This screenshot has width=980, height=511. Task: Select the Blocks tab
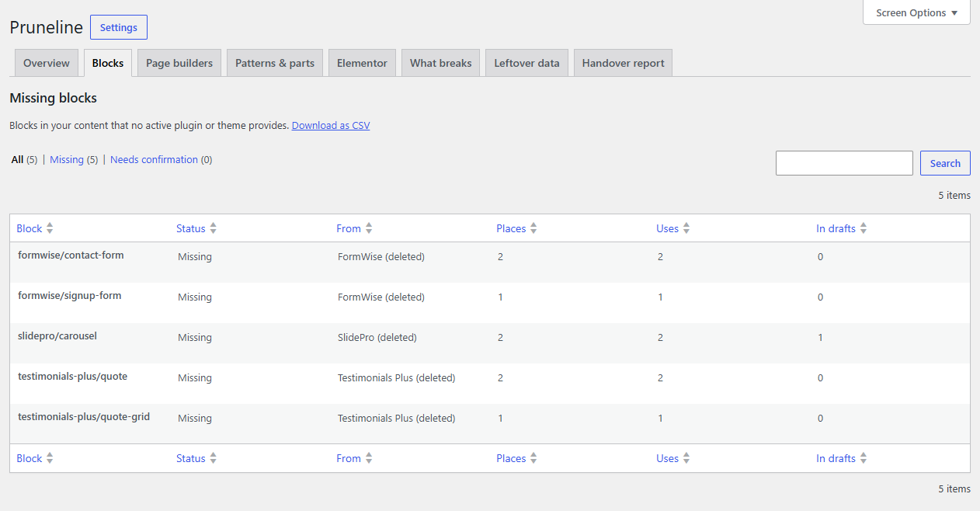(x=108, y=63)
